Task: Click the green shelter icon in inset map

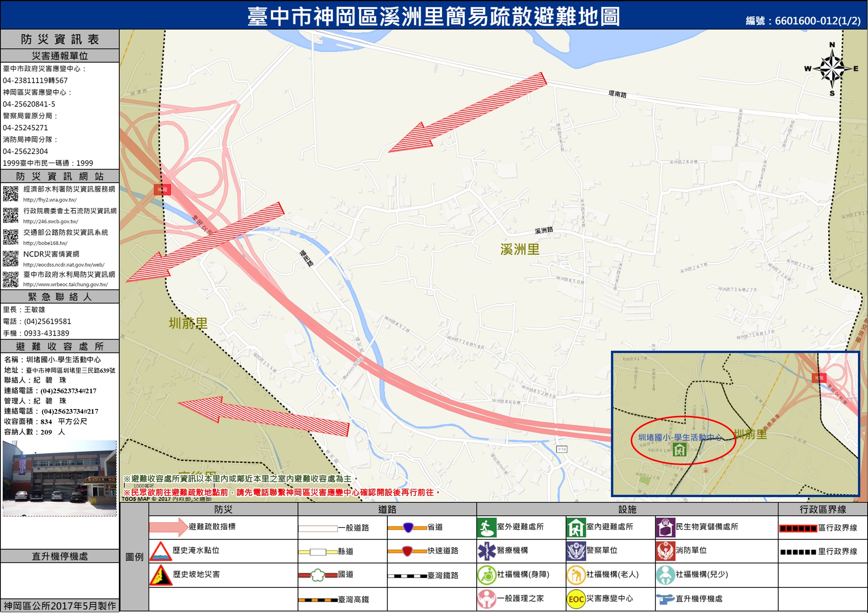Action: [x=679, y=450]
